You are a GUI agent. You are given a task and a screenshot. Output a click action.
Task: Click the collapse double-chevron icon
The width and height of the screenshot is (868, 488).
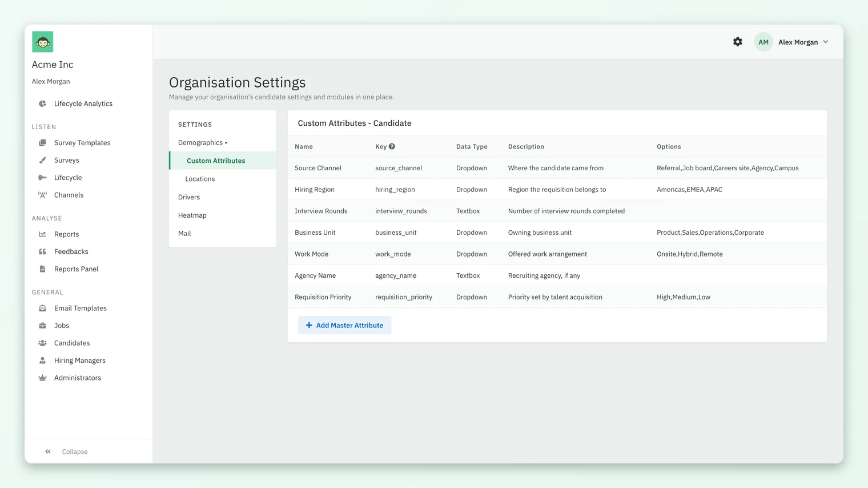pyautogui.click(x=48, y=451)
